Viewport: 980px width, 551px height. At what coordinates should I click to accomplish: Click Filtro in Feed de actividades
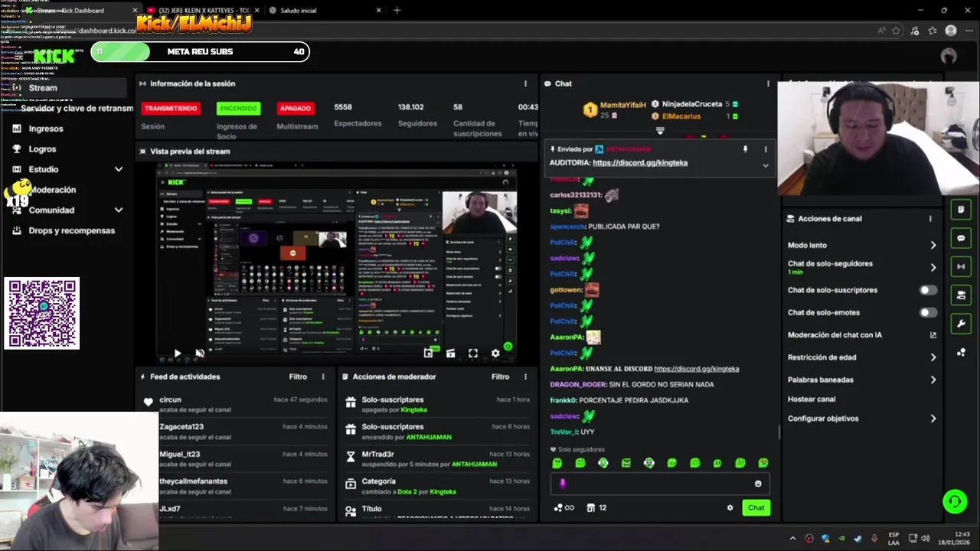tap(298, 377)
